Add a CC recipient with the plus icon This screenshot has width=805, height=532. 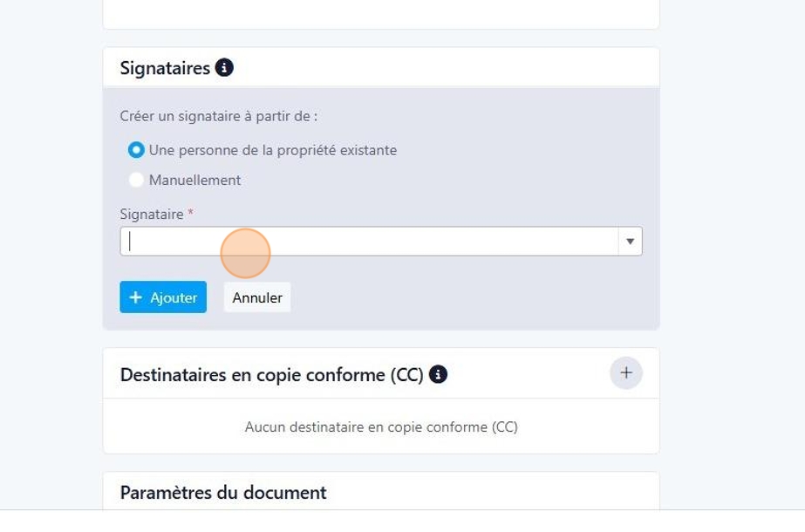coord(625,373)
